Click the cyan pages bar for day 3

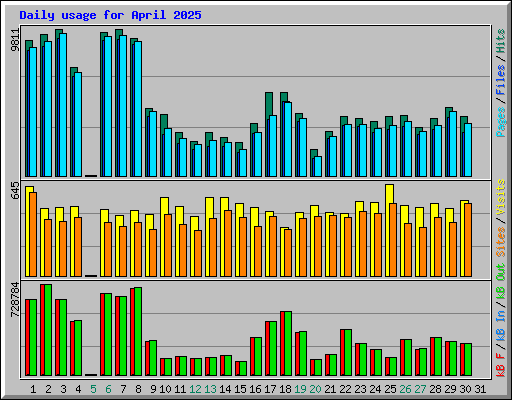pos(63,105)
